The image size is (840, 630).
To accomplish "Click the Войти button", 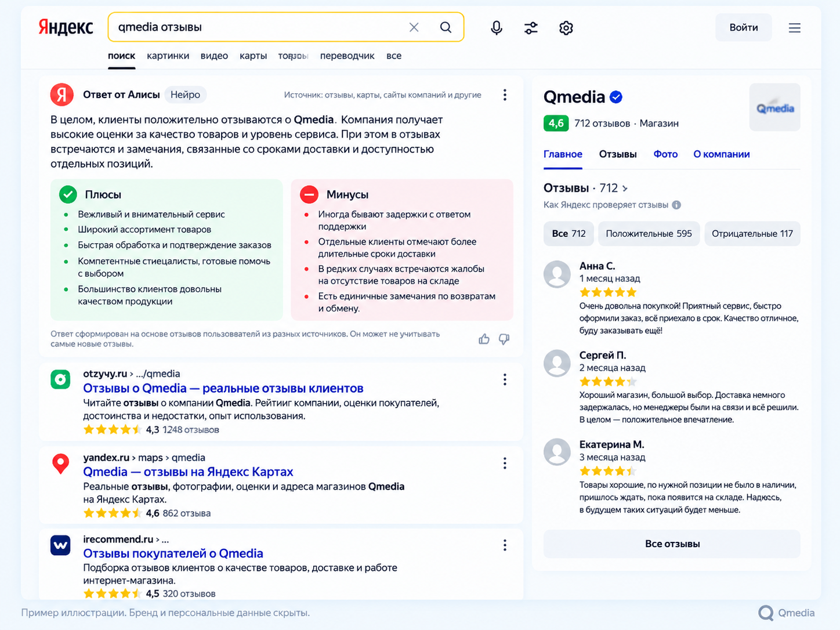I will 744,27.
